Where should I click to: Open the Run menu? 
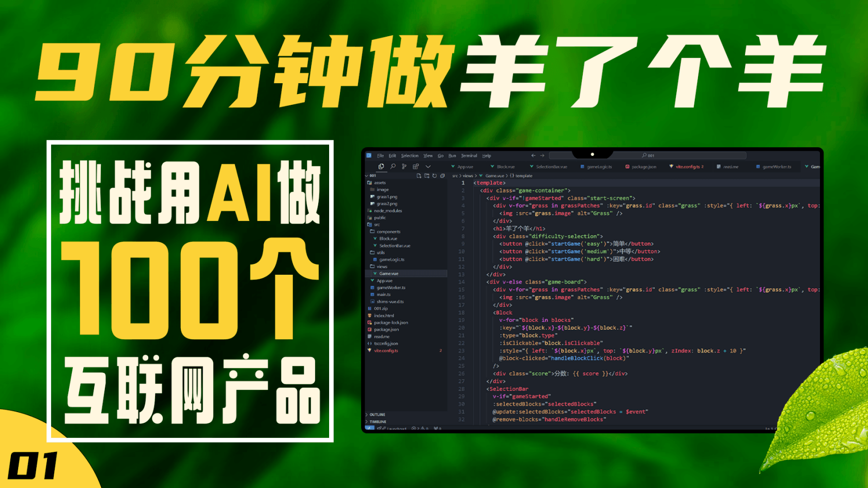pos(452,155)
